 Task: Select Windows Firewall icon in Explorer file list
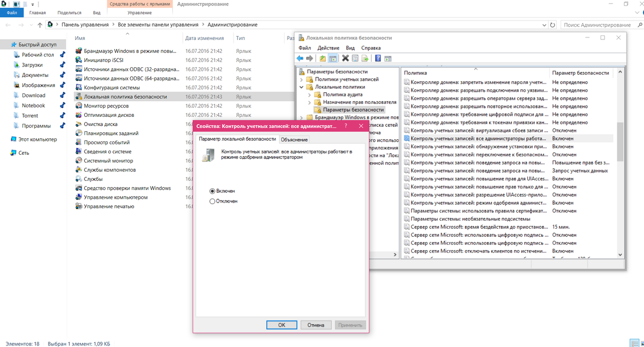tap(79, 51)
